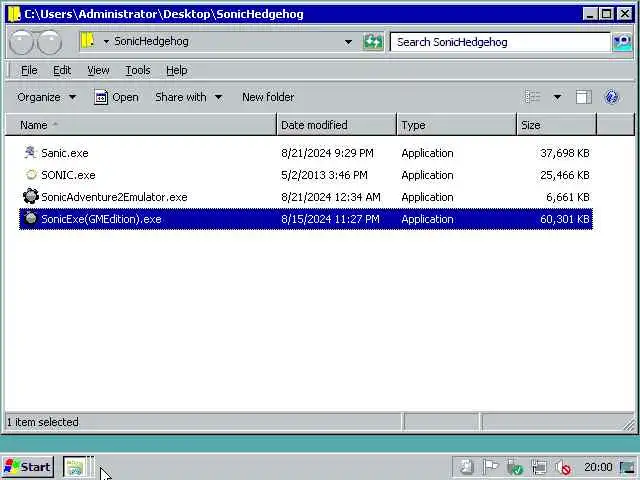Click the SonicAdventure2Emulator.exe gear icon
The height and width of the screenshot is (480, 640).
(31, 197)
